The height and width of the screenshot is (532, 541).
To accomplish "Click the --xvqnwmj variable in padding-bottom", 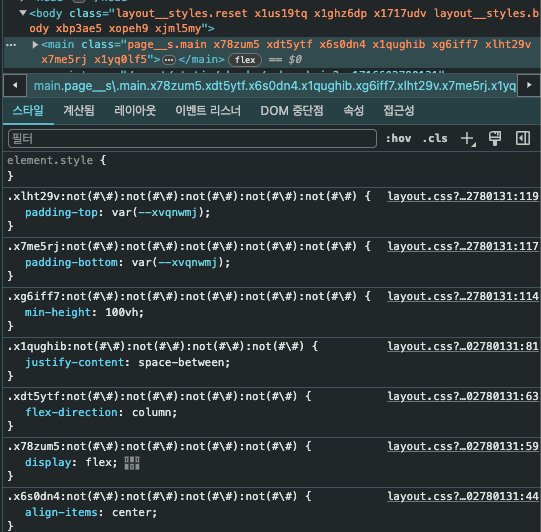I will 187,263.
